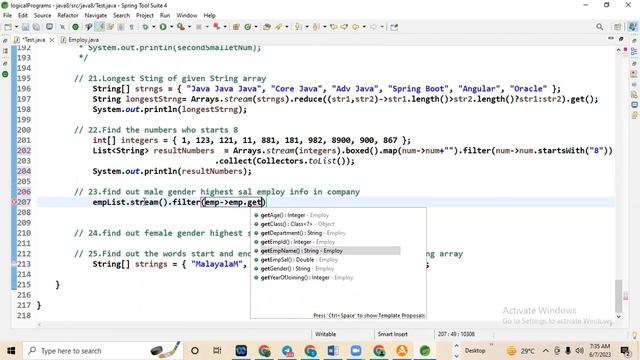Click the editor scroll up arrow
Viewport: 640px width, 360px height.
pyautogui.click(x=619, y=50)
